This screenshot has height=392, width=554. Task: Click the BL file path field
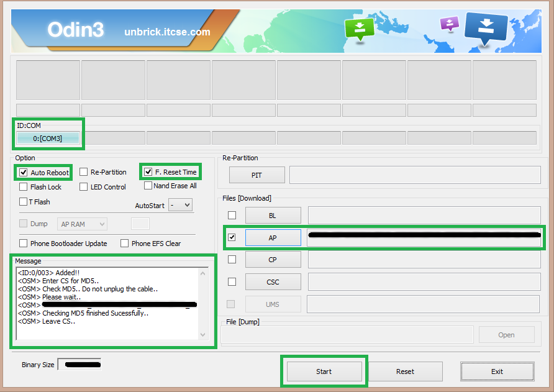(424, 216)
